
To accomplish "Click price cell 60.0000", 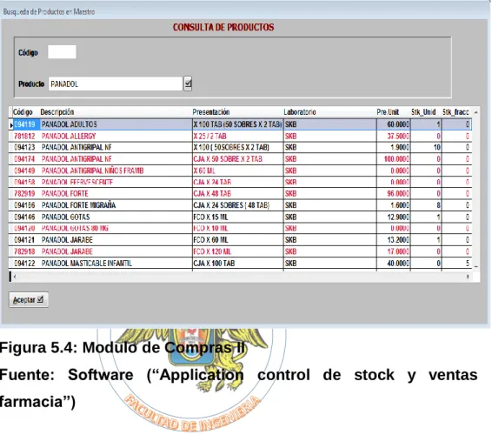I will coord(394,124).
